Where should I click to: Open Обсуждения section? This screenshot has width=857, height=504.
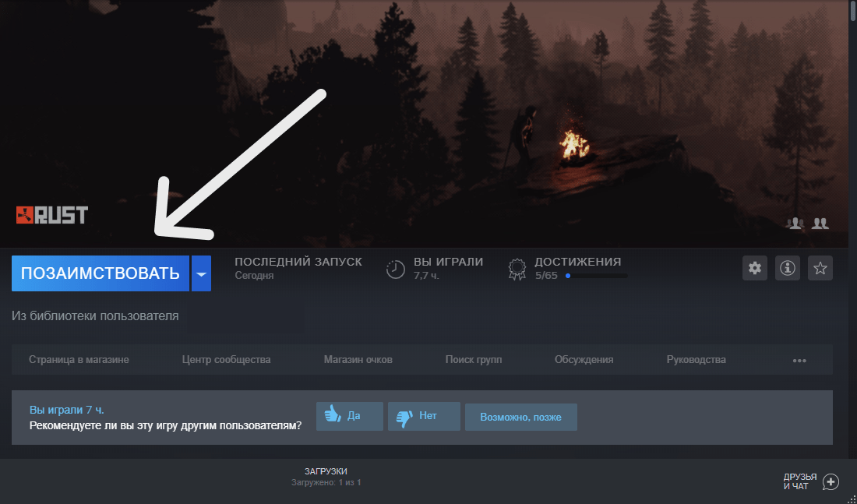coord(584,360)
